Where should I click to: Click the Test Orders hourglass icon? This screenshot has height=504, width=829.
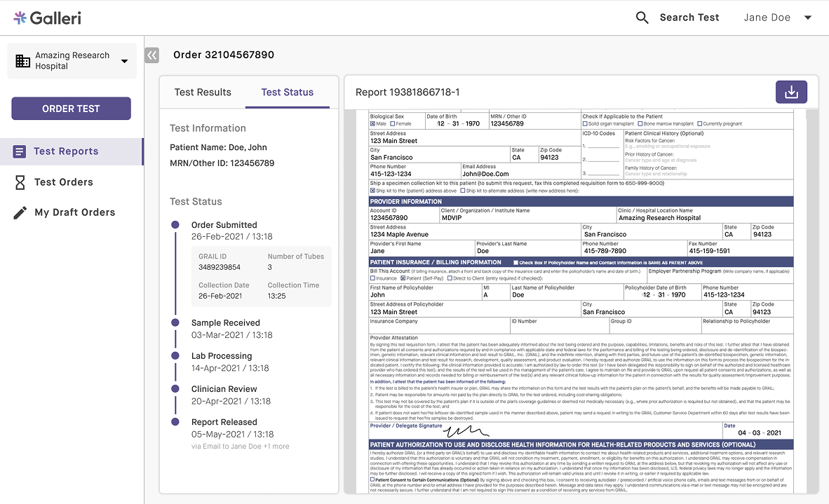tap(20, 182)
